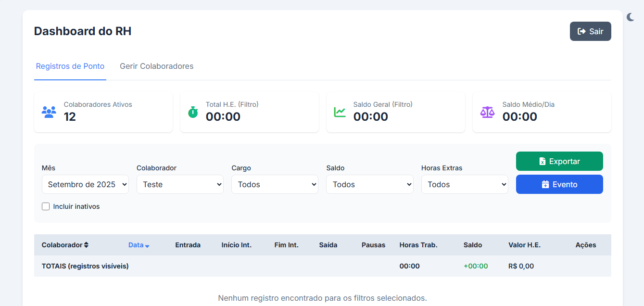Switch to Gerir Colaboradores tab
The height and width of the screenshot is (306, 644).
tap(157, 66)
